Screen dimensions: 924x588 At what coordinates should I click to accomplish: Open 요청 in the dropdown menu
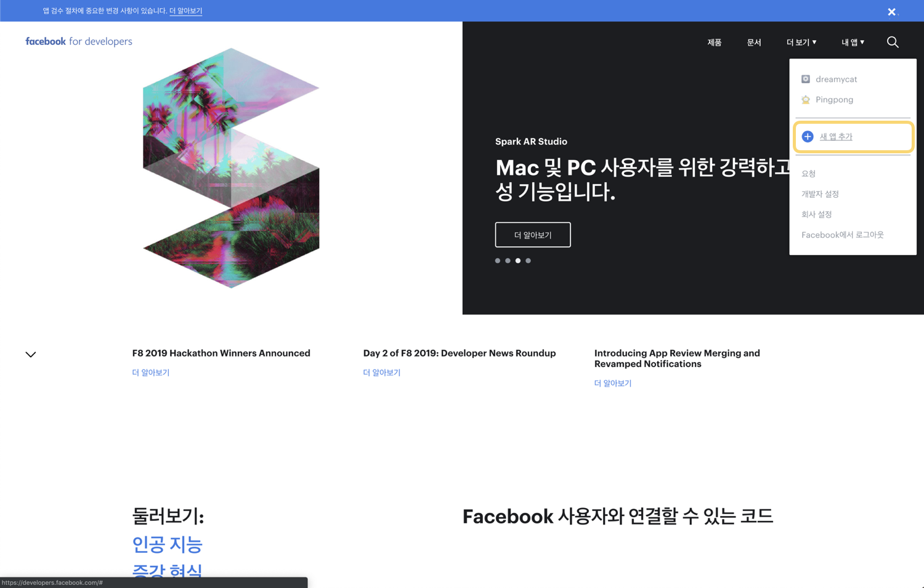(x=808, y=174)
